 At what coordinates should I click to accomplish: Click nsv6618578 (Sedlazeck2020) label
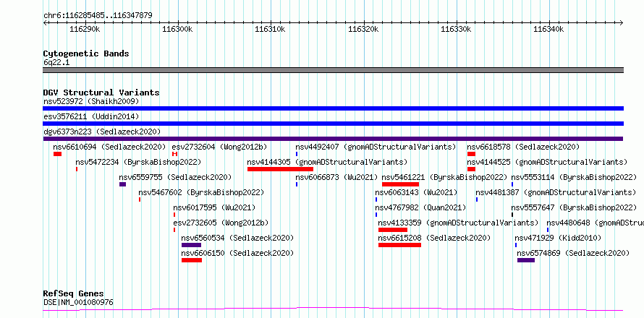point(523,147)
